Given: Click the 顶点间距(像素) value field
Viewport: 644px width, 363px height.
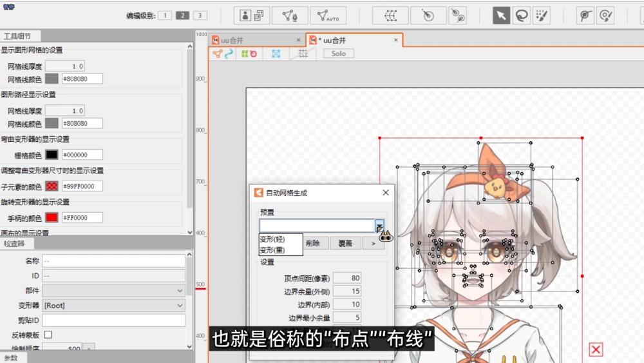Looking at the screenshot, I should pyautogui.click(x=347, y=278).
